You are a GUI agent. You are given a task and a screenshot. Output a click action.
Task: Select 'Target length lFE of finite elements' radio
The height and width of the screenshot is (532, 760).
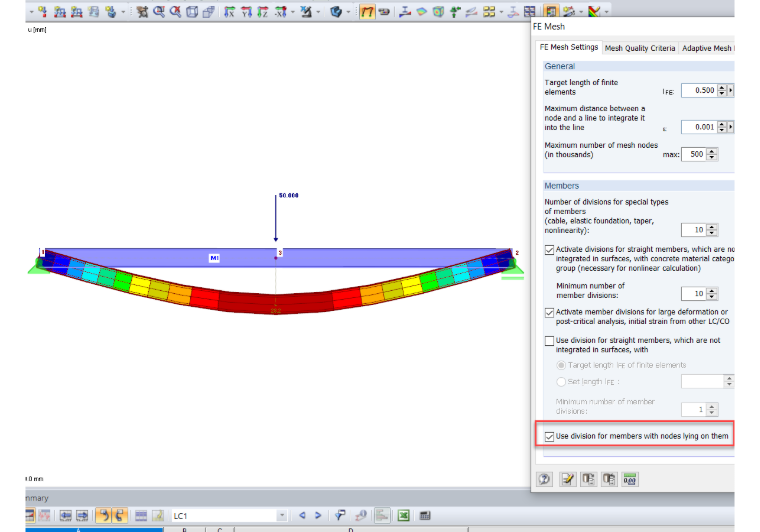click(x=561, y=365)
